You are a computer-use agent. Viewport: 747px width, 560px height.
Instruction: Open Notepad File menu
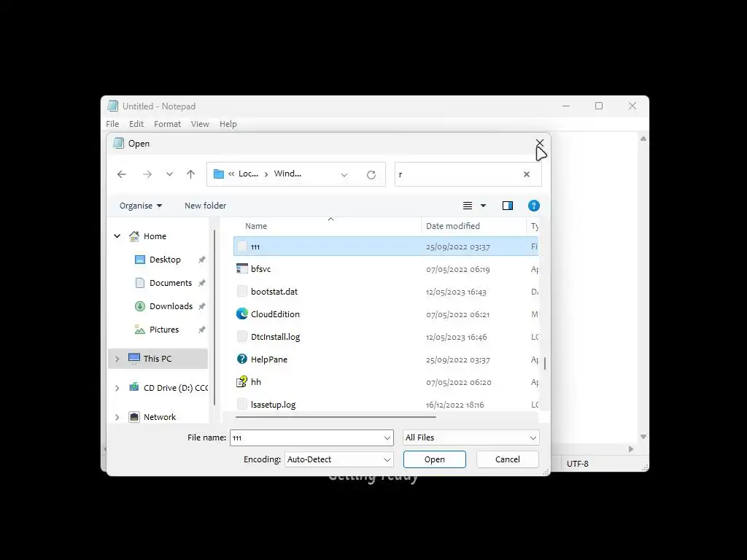[112, 124]
